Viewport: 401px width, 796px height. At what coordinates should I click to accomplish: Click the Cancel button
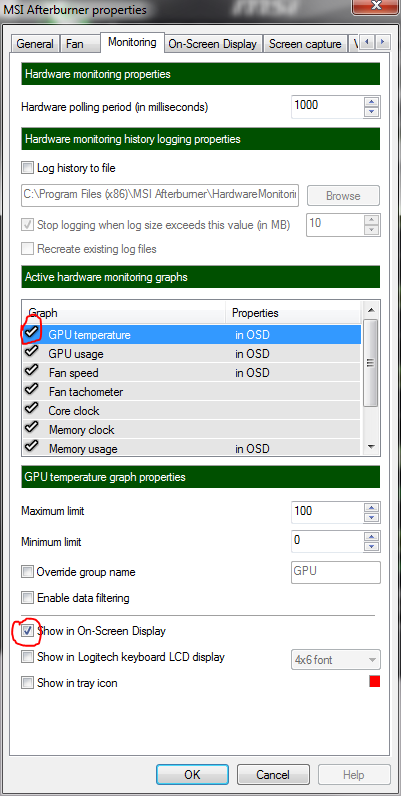[x=273, y=775]
